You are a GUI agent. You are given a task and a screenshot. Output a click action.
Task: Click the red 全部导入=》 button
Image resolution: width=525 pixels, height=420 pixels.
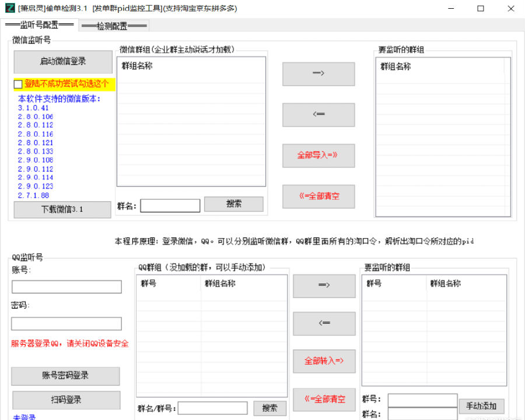(318, 155)
